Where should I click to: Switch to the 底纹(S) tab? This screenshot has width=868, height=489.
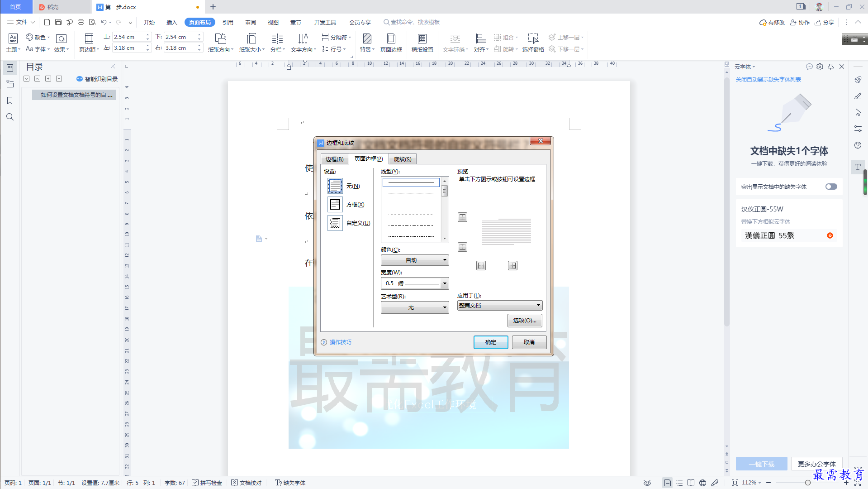[403, 159]
